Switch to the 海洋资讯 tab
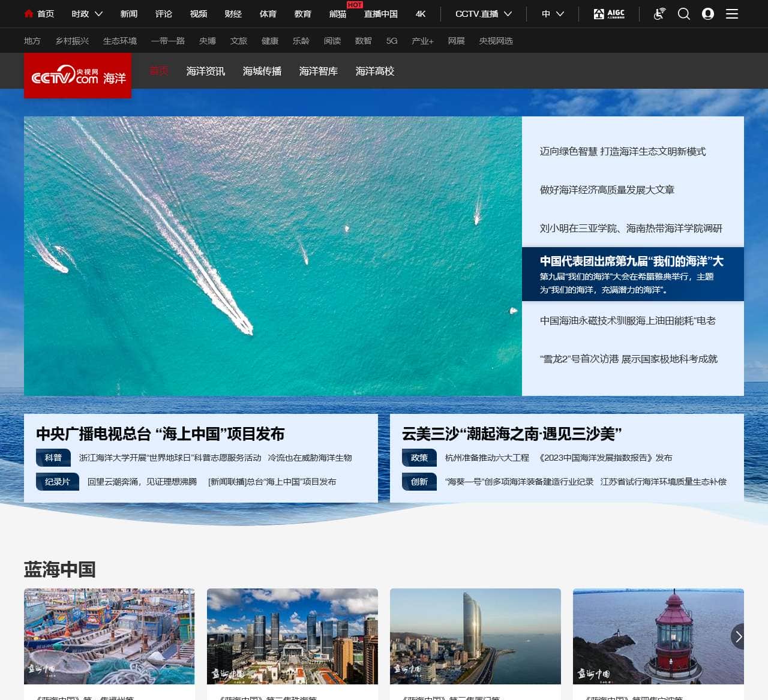The image size is (768, 700). (x=205, y=71)
